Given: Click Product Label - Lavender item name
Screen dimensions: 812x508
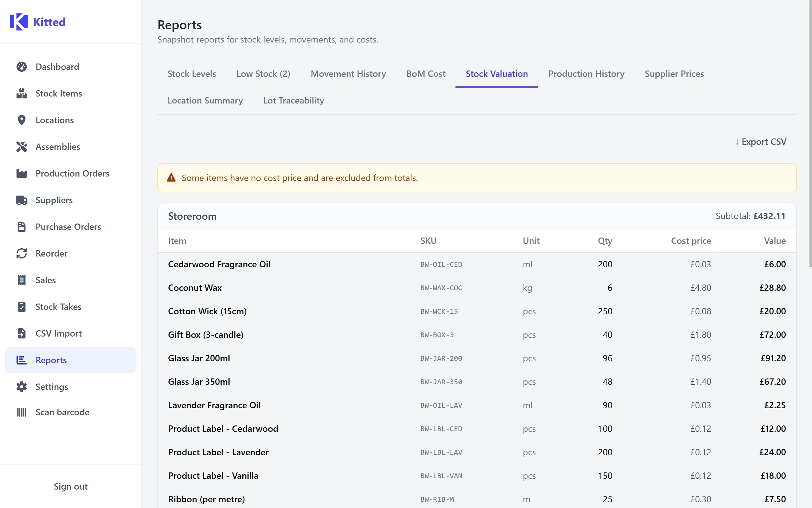Looking at the screenshot, I should tap(219, 452).
